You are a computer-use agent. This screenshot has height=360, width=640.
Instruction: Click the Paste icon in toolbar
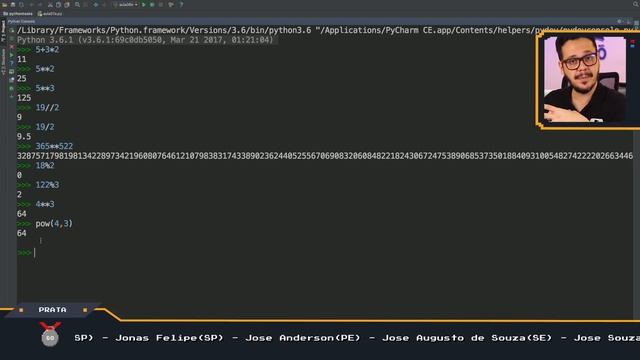tap(67, 5)
